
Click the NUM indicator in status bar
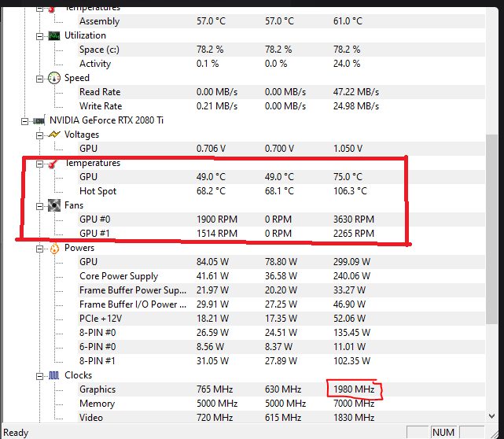point(443,432)
